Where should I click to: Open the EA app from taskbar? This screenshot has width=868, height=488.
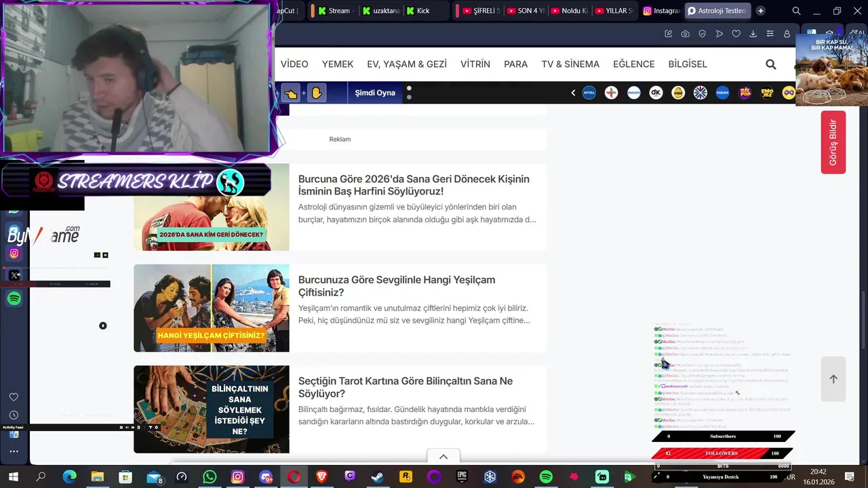tap(518, 477)
